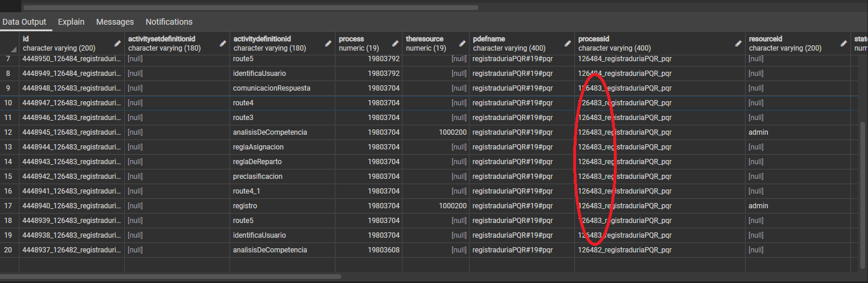Click the pencil icon in resourceid column header

click(x=844, y=44)
